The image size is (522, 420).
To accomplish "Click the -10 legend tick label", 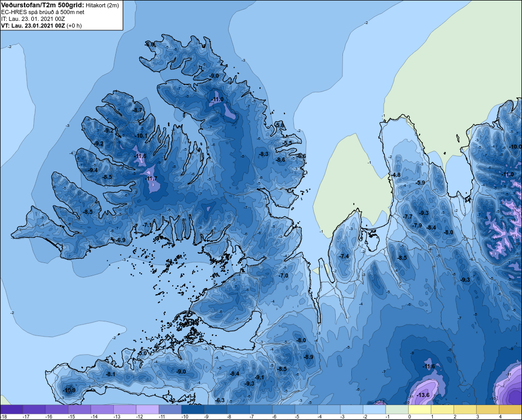I will [185, 417].
